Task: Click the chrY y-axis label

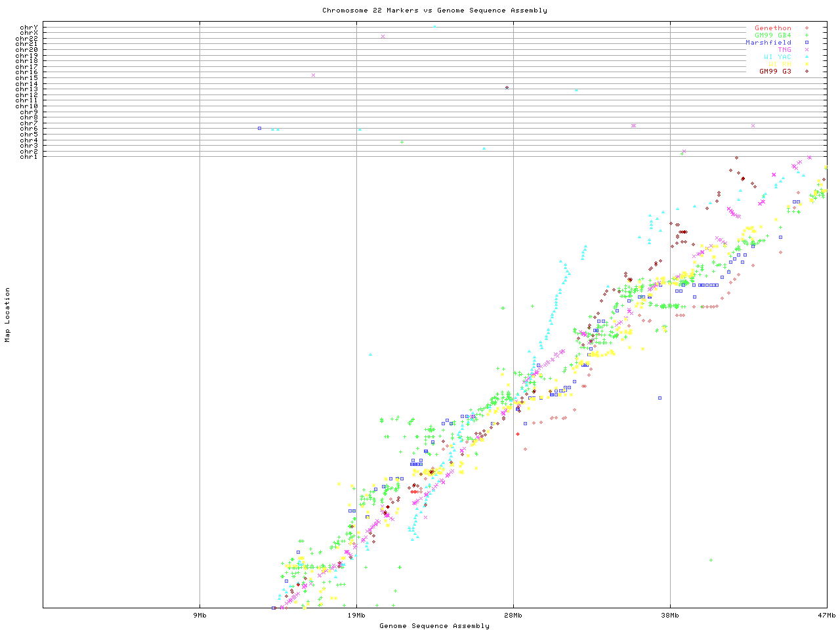Action: pyautogui.click(x=28, y=27)
